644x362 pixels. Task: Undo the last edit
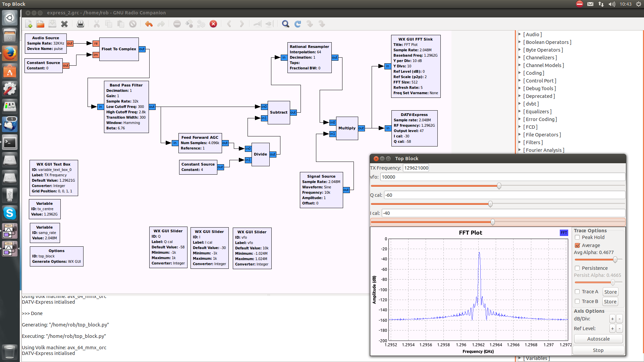149,24
